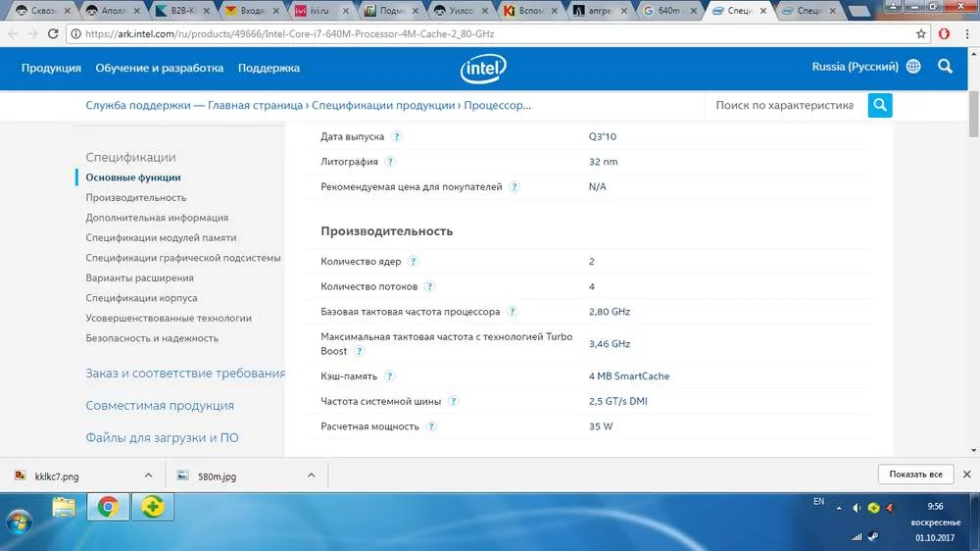Click the Поиск по характеристикам field
The image size is (980, 551).
(784, 105)
